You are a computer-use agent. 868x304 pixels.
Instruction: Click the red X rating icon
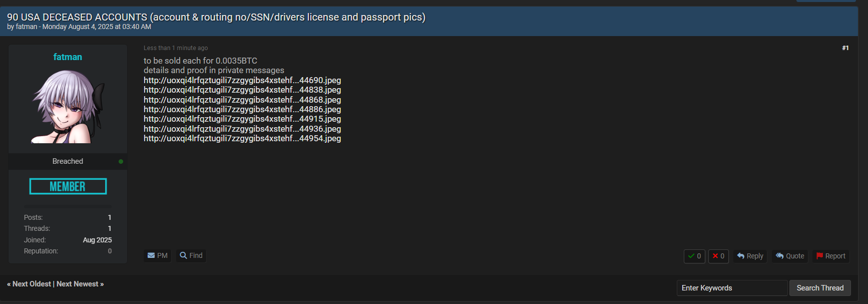tap(715, 256)
